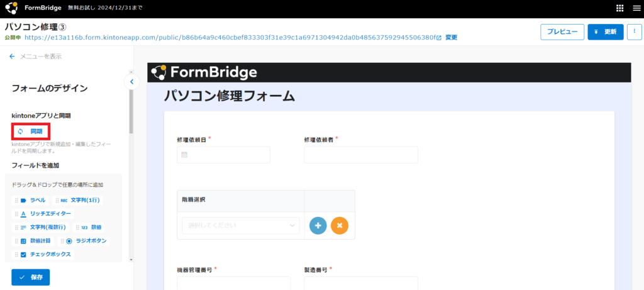The width and height of the screenshot is (644, 290).
Task: Select the ラジオボタン field type
Action: pyautogui.click(x=87, y=241)
